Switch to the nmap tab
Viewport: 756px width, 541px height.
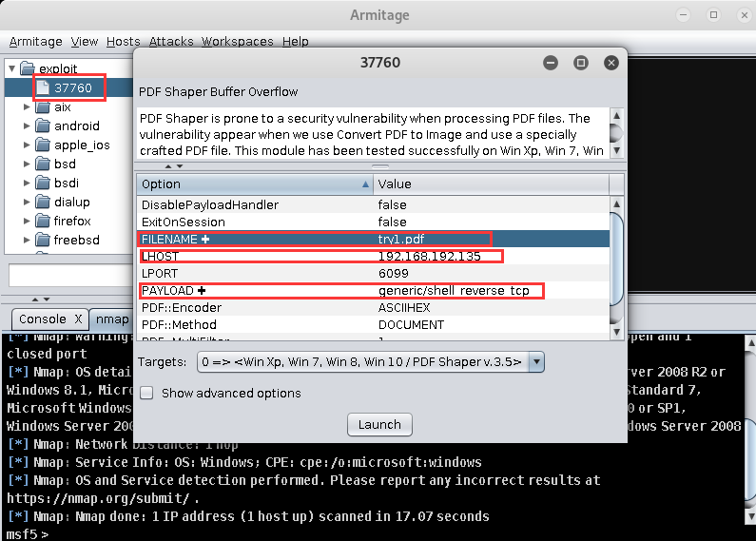[x=112, y=319]
